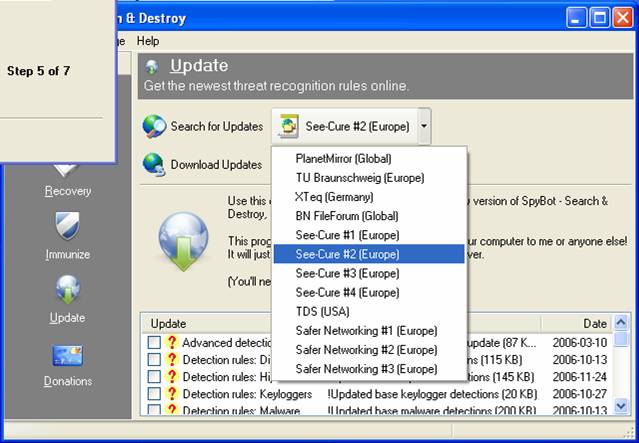
Task: Click question mark icon for Detection rules: Di row
Action: [172, 359]
